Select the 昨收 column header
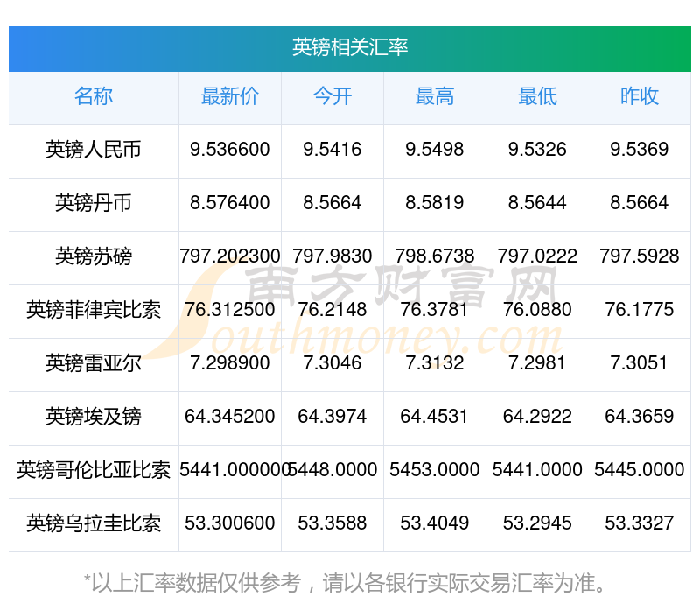Viewport: 700px width, 611px height. (x=640, y=96)
